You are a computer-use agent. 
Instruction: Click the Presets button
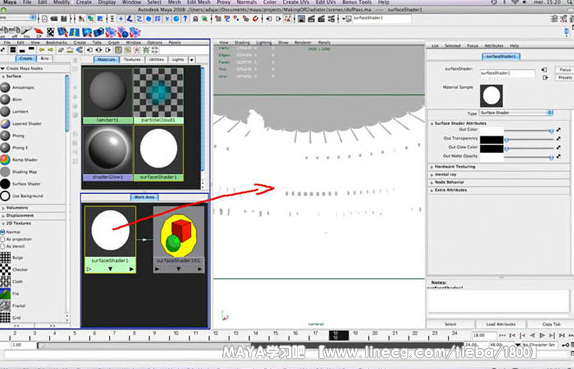point(565,78)
